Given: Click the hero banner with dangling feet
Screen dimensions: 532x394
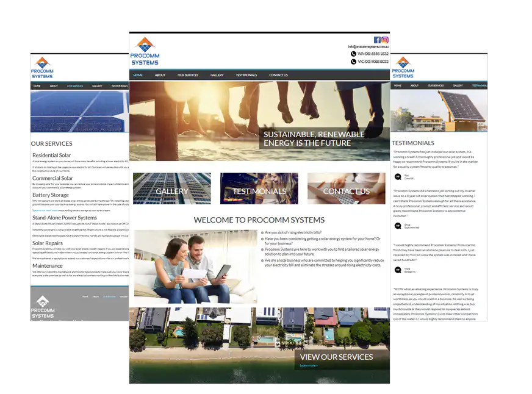Looking at the screenshot, I should pos(259,121).
